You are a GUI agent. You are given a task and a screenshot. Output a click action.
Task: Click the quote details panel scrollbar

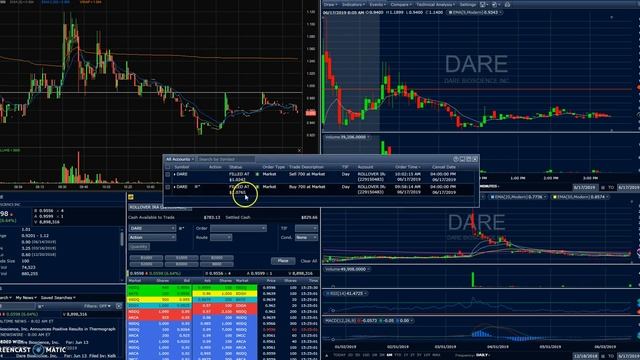[x=122, y=239]
